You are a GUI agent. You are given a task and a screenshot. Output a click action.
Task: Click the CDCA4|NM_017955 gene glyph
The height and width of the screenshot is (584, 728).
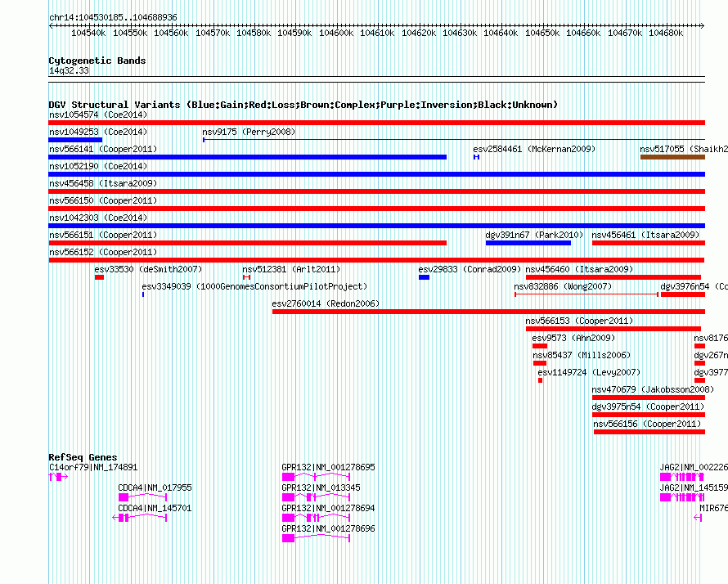tap(142, 497)
